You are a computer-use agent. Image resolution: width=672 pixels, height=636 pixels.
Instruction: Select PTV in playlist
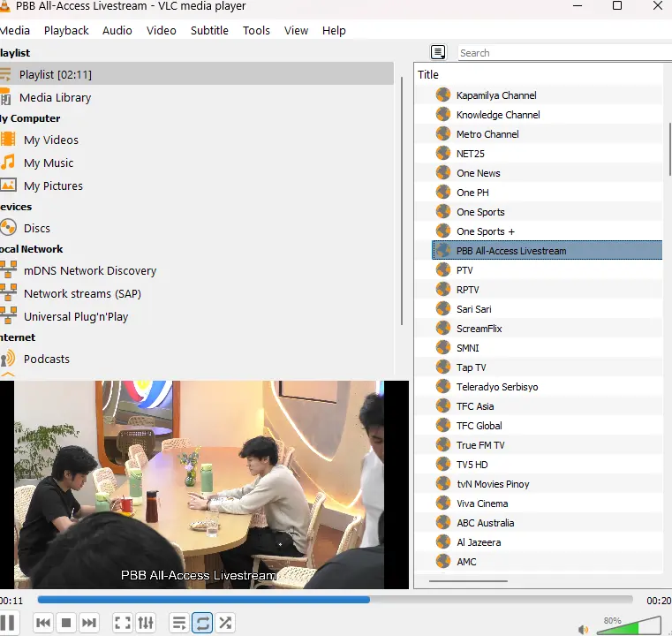pos(547,270)
